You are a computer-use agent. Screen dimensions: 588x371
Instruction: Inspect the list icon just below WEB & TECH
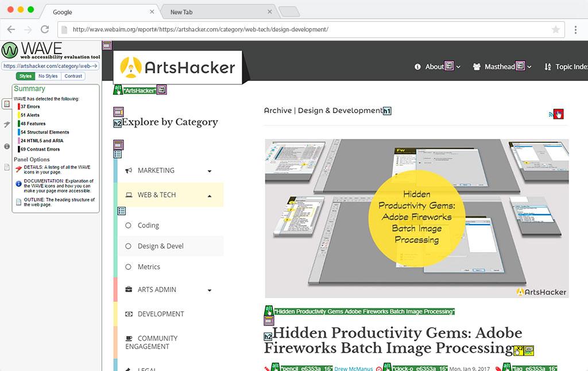(122, 211)
